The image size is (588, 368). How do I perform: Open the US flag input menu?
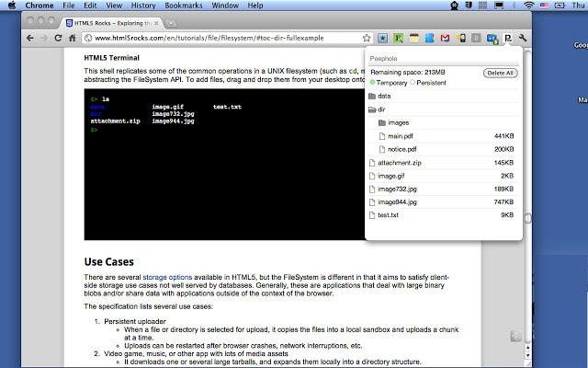[x=544, y=6]
